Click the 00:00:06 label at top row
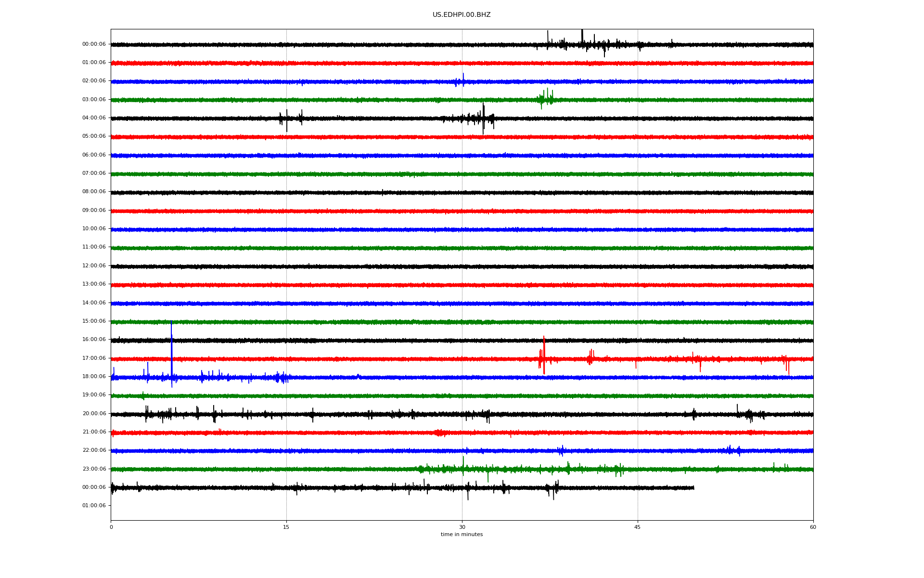 pos(94,44)
